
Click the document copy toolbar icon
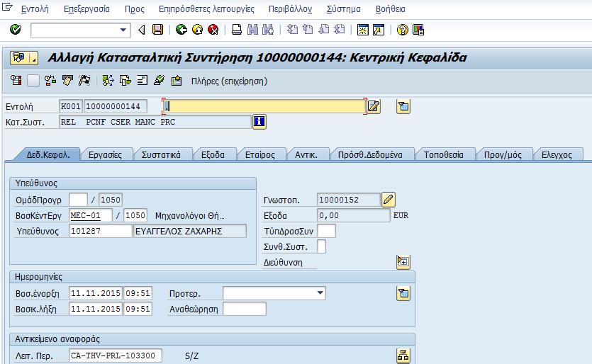click(125, 80)
